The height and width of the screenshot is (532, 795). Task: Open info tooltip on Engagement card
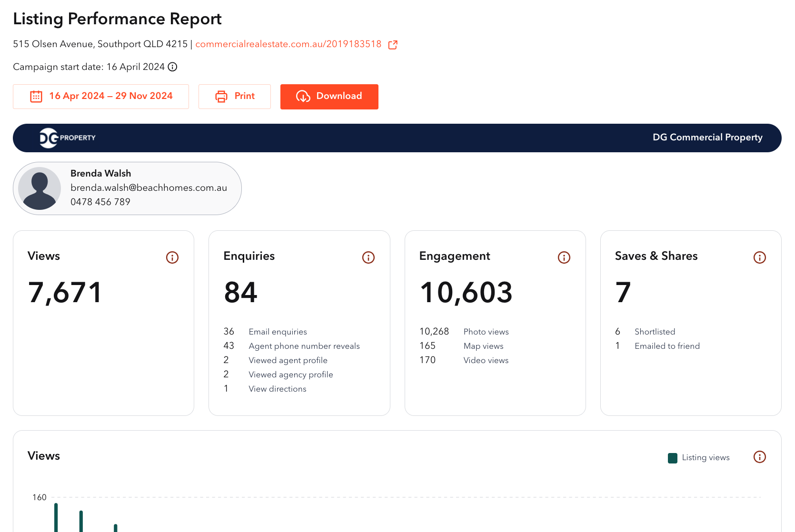[x=564, y=257]
